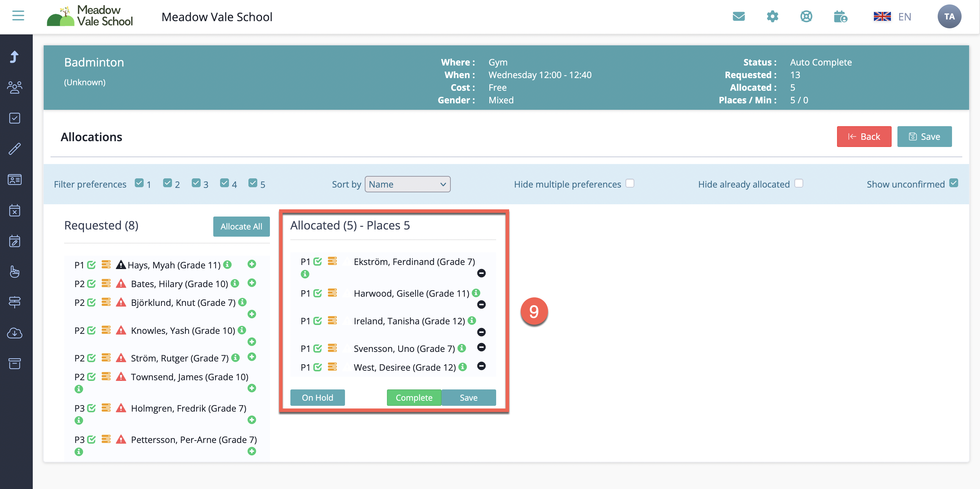Toggle filter preference 1 checkbox
Image resolution: width=980 pixels, height=489 pixels.
tap(139, 183)
